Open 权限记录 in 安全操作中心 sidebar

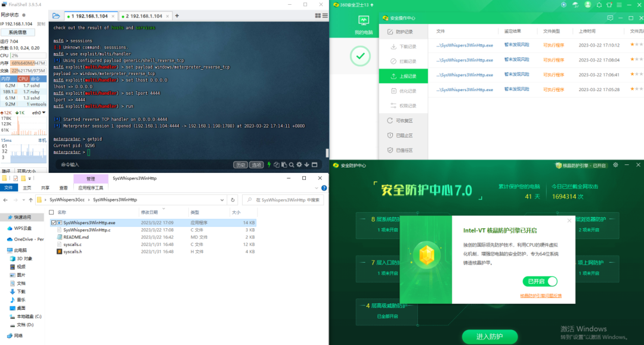pos(403,105)
